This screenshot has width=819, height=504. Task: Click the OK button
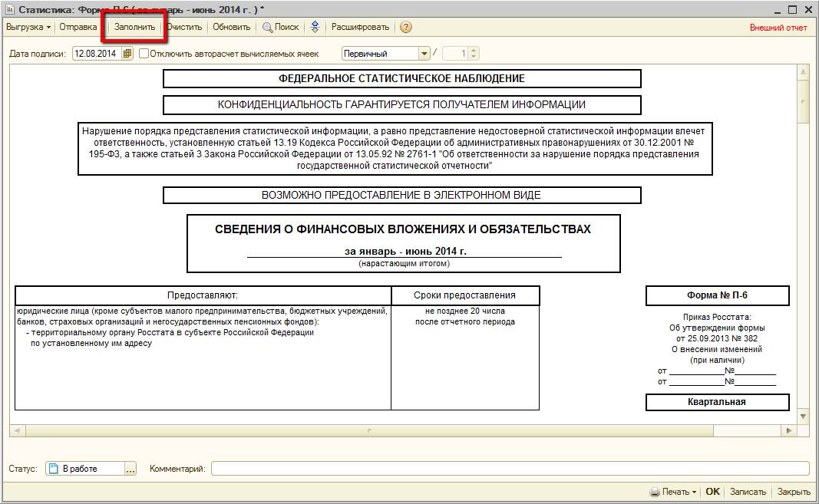tap(712, 492)
